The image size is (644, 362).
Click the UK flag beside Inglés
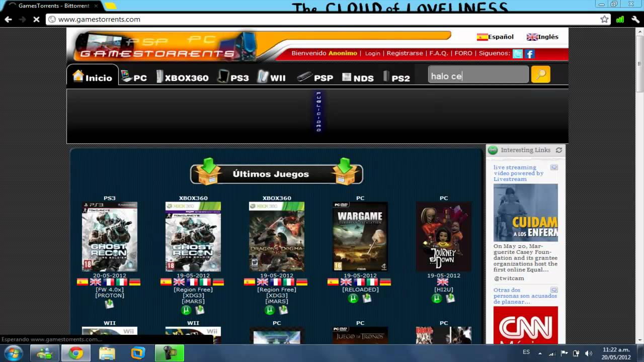tap(532, 37)
